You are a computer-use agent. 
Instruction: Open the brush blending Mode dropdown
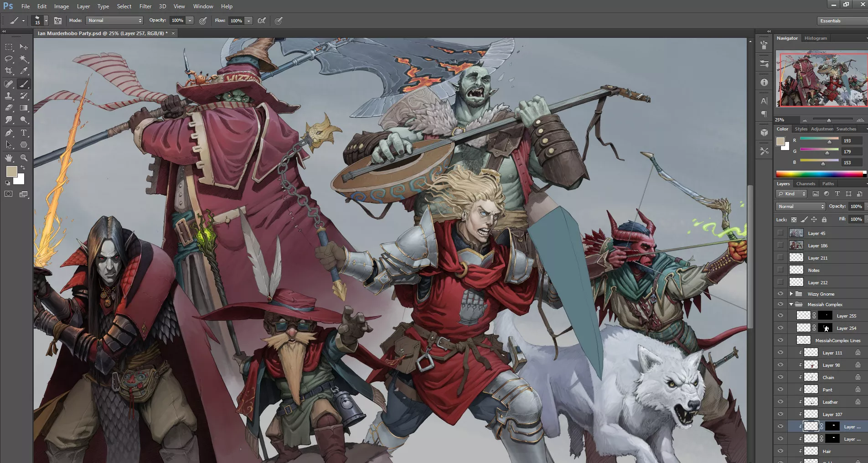pos(114,21)
